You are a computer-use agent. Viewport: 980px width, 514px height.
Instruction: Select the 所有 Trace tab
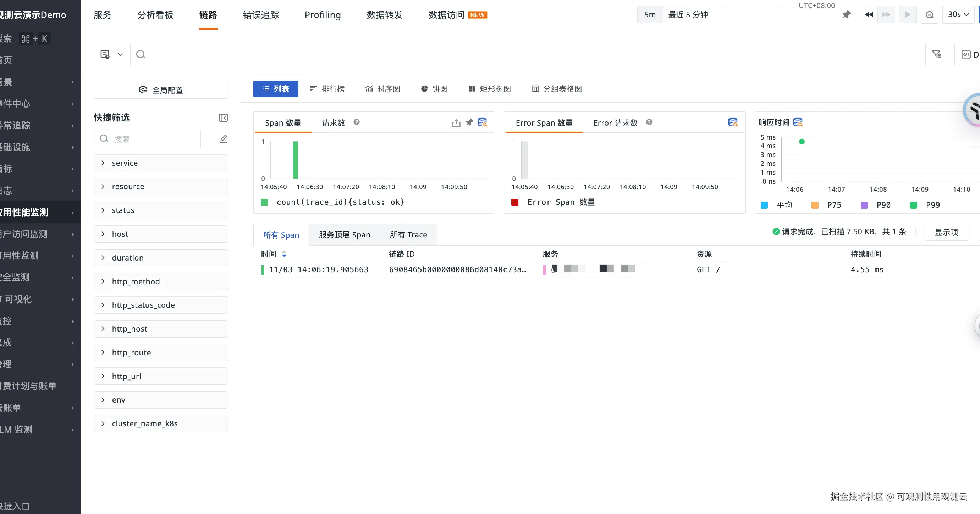pyautogui.click(x=408, y=235)
